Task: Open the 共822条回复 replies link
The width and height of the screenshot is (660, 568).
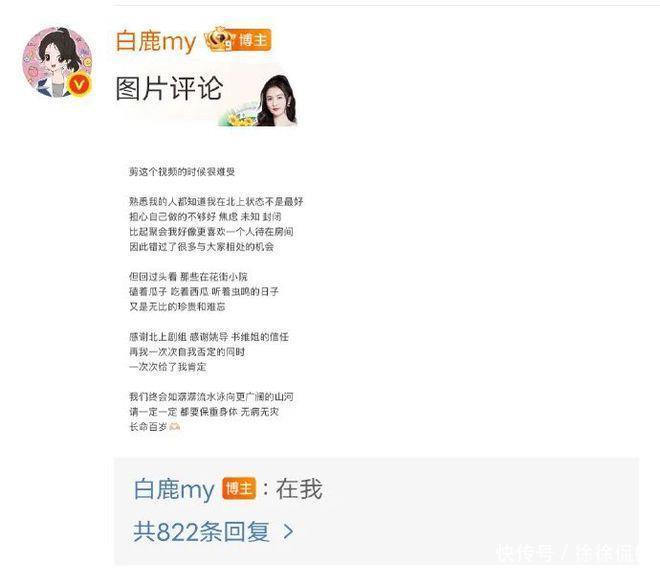Action: (x=201, y=531)
